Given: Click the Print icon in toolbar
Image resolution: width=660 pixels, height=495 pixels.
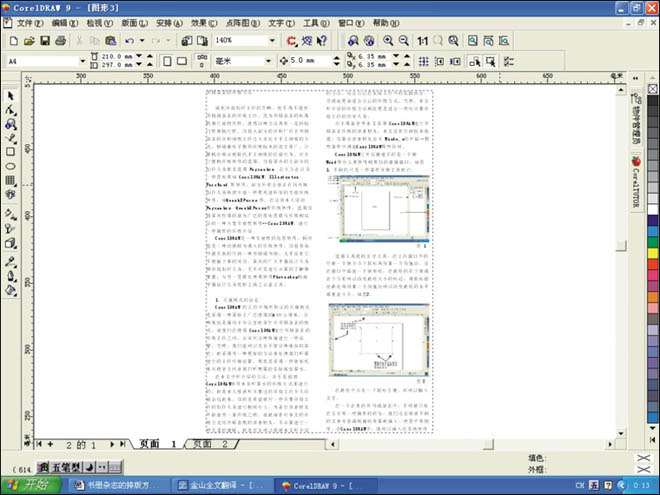Looking at the screenshot, I should tap(60, 40).
